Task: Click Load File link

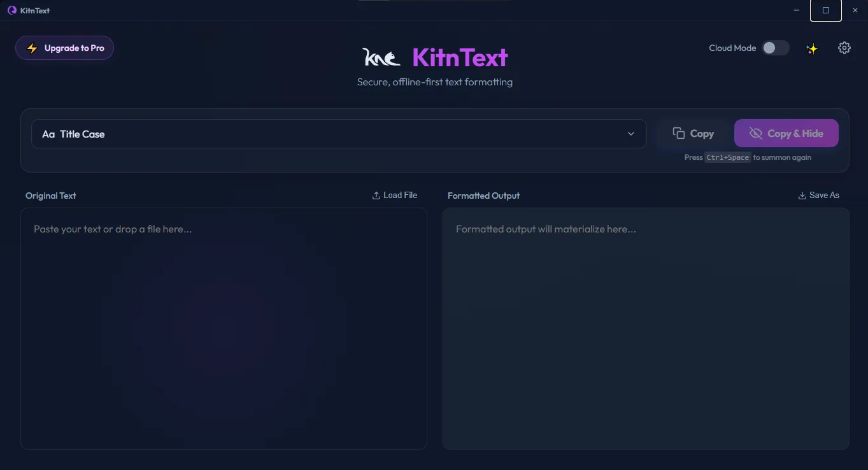Action: tap(395, 195)
